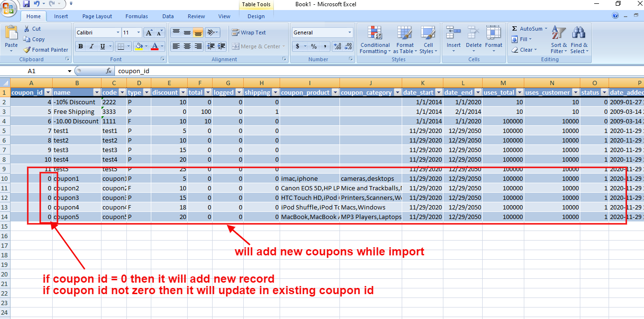Click the Save icon in Quick Access
This screenshot has width=644, height=319.
point(26,4)
